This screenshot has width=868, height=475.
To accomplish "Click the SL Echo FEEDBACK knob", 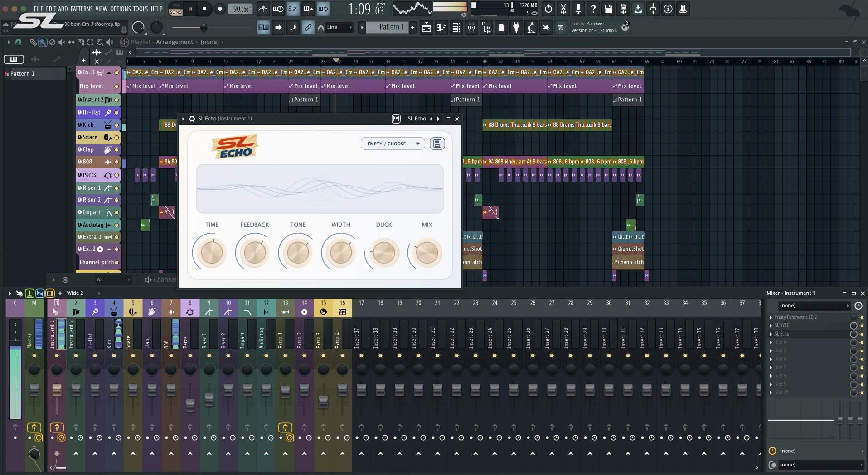I will click(255, 253).
